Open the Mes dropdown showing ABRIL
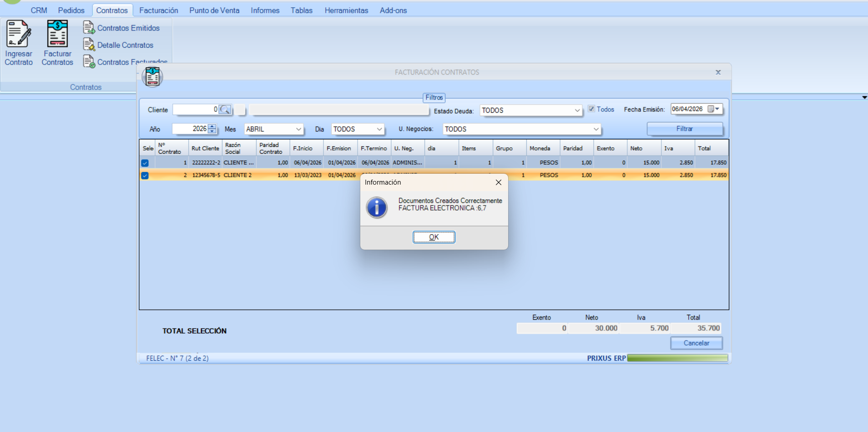 click(x=298, y=129)
